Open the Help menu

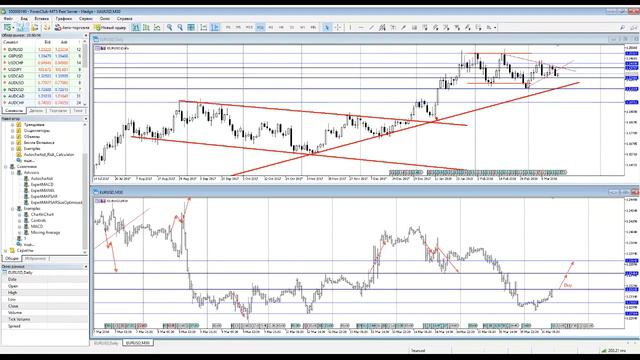[124, 18]
